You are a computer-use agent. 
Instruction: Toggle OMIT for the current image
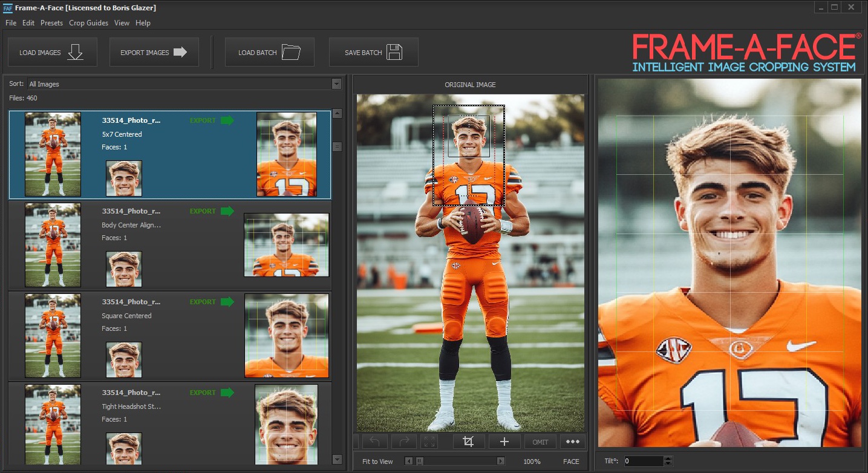pos(540,442)
